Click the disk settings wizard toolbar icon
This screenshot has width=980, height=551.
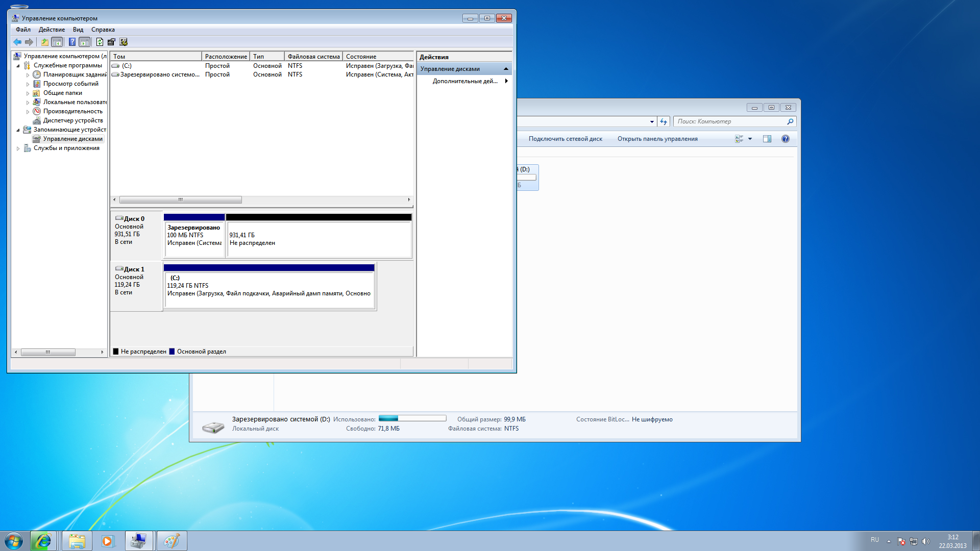(124, 42)
